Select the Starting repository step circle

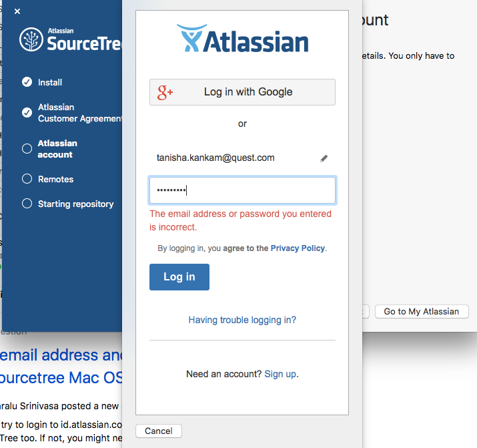(x=27, y=204)
